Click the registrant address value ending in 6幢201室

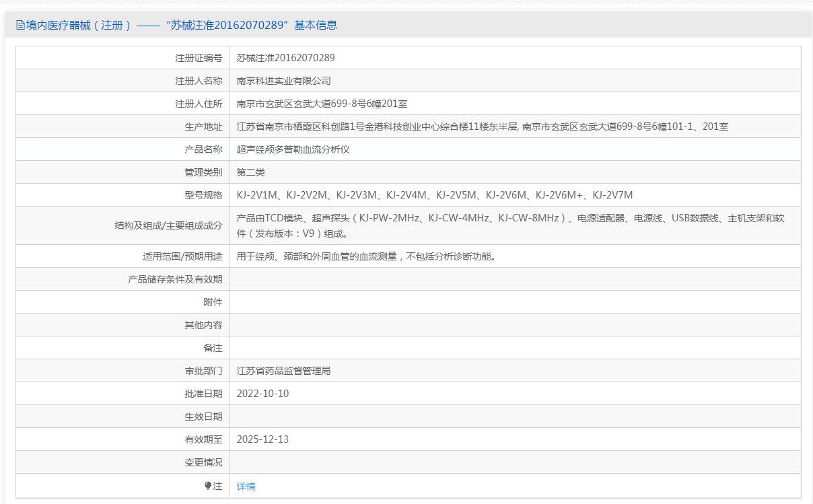point(322,104)
